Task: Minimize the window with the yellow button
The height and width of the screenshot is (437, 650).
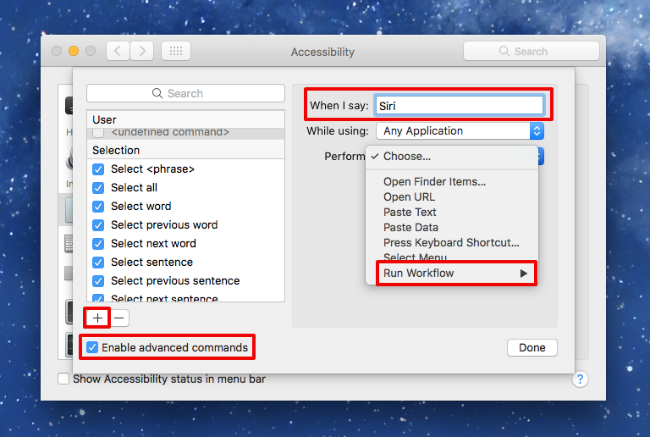Action: click(74, 51)
